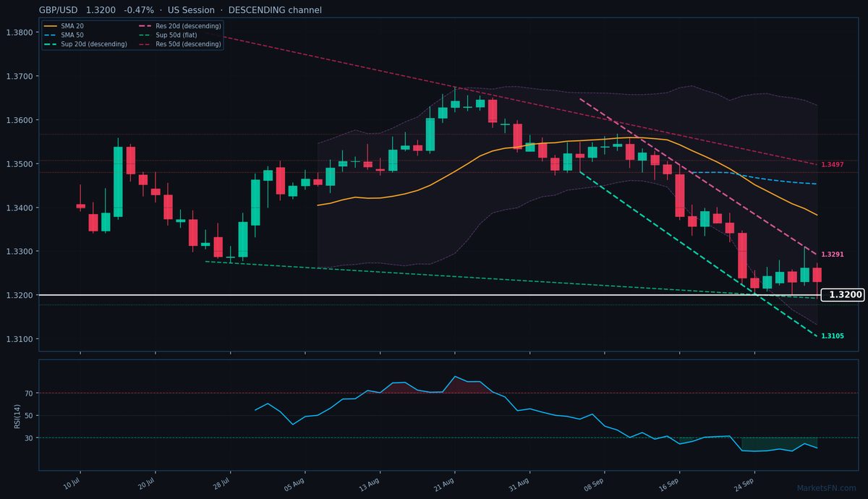
Task: Click the 1.3500 price axis label
Action: pyautogui.click(x=19, y=164)
